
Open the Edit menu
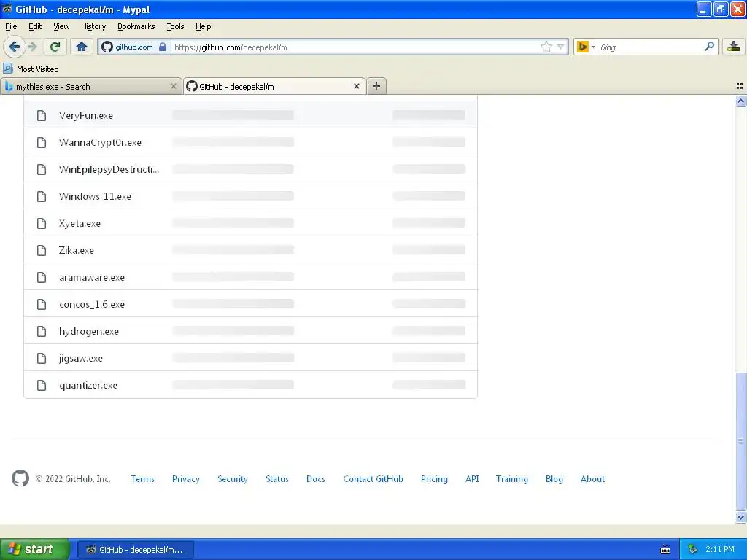(35, 26)
